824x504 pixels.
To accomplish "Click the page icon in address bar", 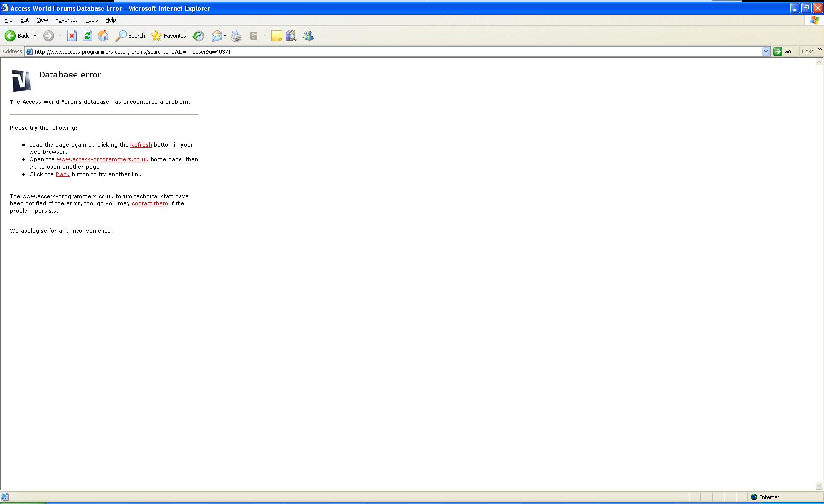I will (29, 51).
